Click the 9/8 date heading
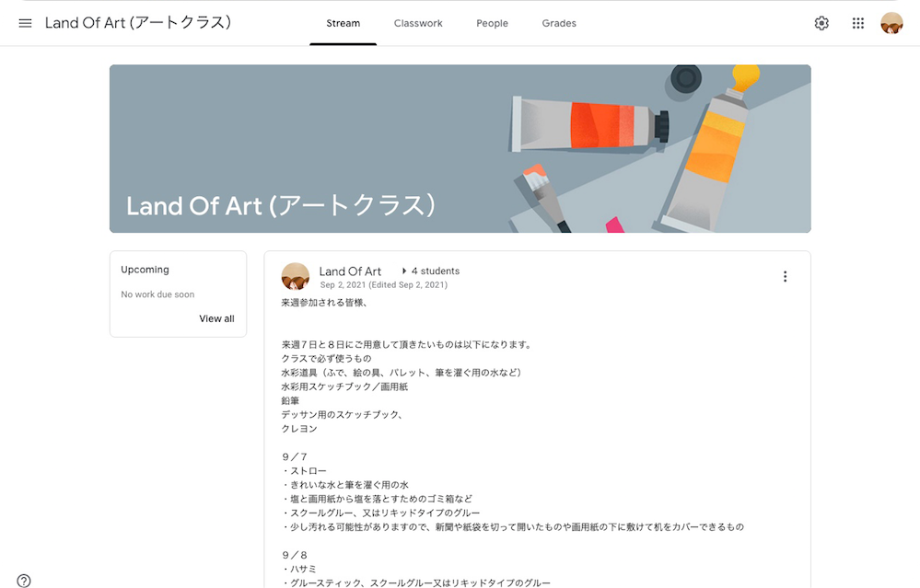Screen dimensions: 920x588 tap(295, 555)
